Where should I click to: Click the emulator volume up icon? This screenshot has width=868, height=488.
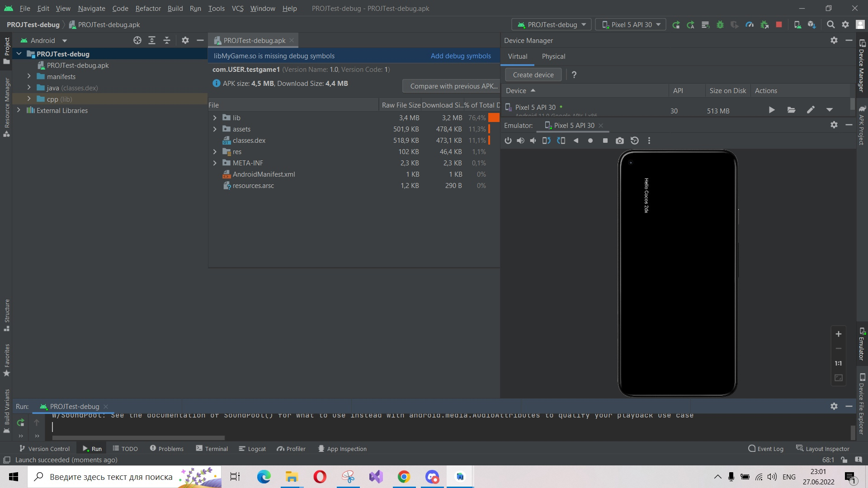click(521, 141)
